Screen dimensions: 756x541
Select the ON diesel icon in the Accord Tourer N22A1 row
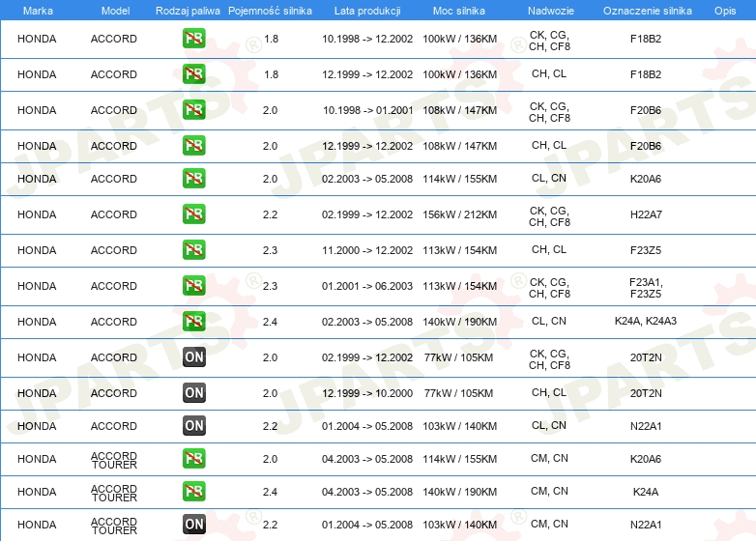tap(193, 525)
